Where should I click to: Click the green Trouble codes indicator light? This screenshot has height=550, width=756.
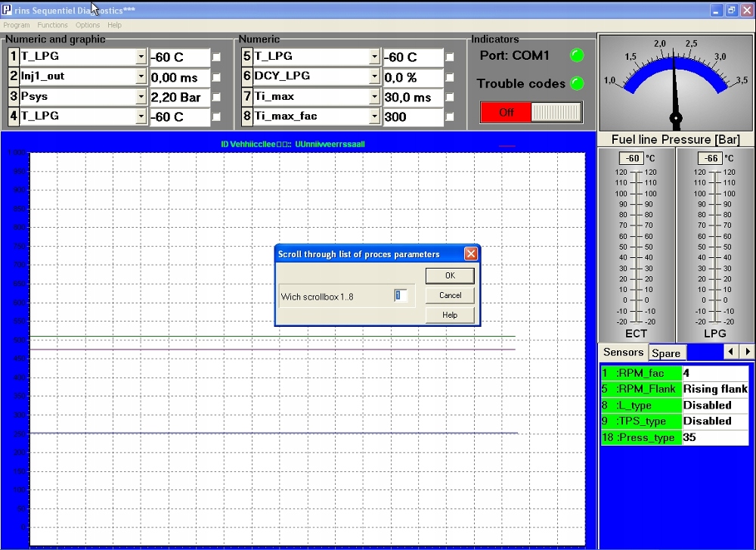[x=577, y=83]
